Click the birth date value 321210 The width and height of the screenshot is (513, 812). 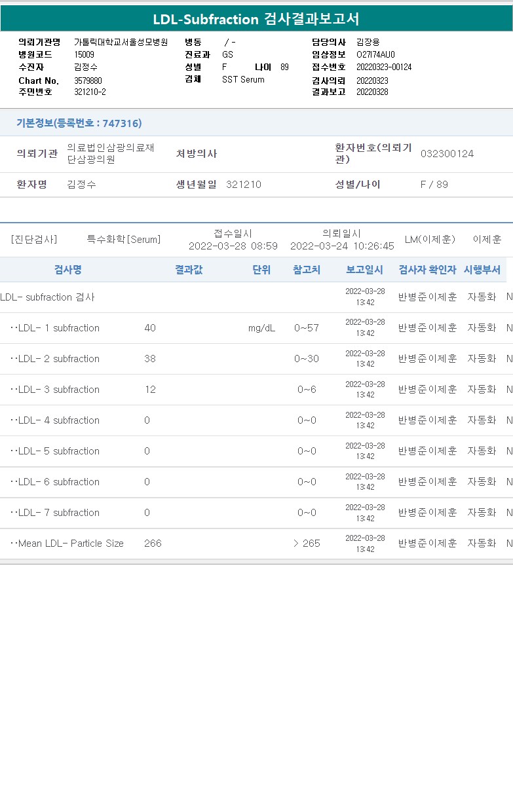click(x=244, y=185)
